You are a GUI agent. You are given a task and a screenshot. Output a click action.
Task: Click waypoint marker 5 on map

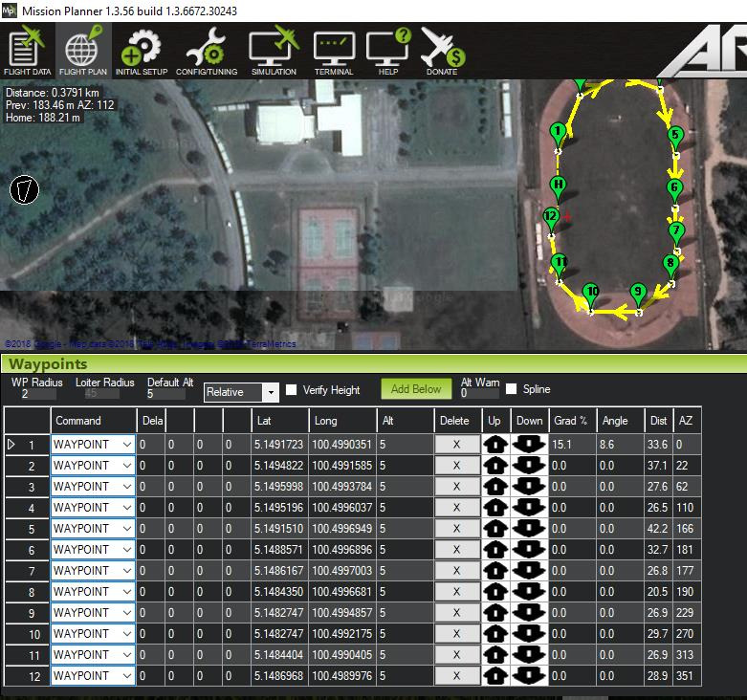674,136
